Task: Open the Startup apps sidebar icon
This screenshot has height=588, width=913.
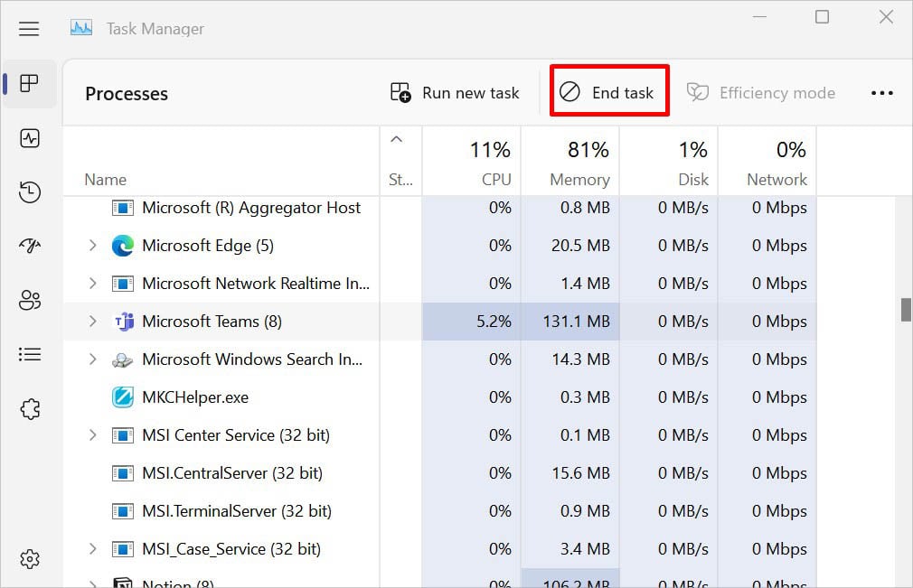Action: [x=30, y=246]
